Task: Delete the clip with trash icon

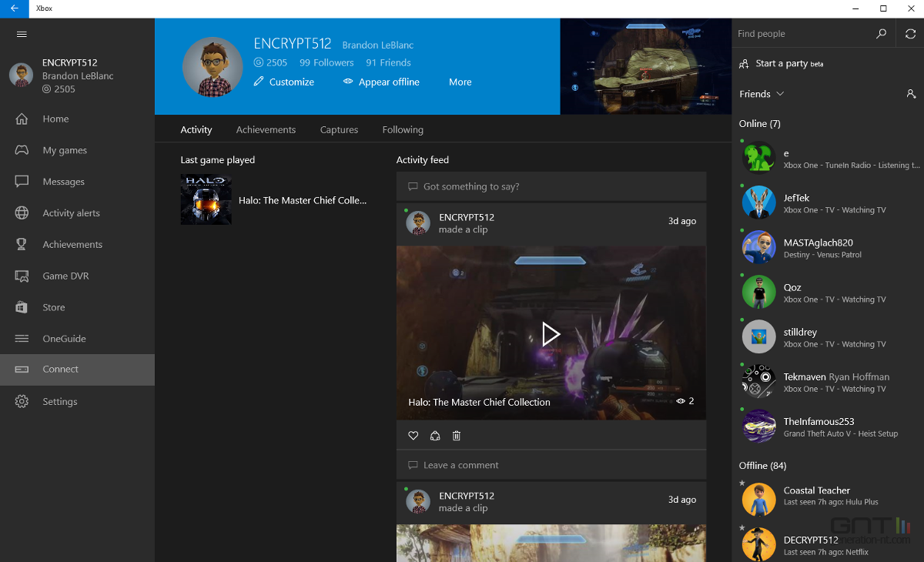Action: (x=457, y=436)
